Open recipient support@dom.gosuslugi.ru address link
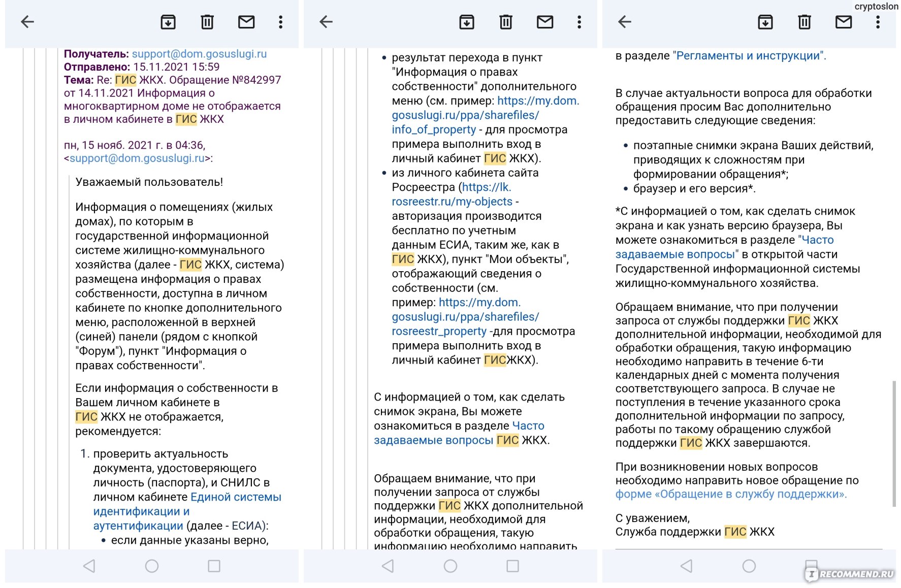Viewport: 901px width, 588px height. [x=199, y=54]
